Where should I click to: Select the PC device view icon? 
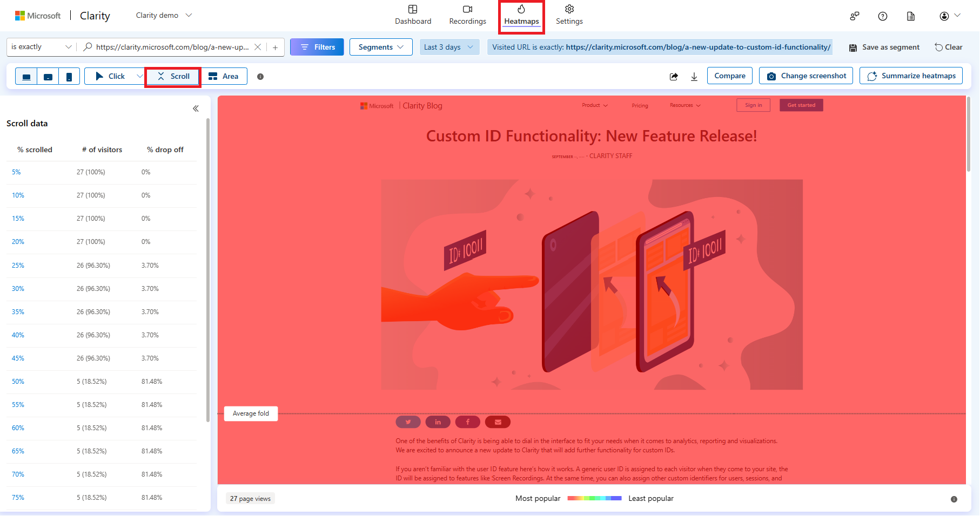click(x=26, y=77)
